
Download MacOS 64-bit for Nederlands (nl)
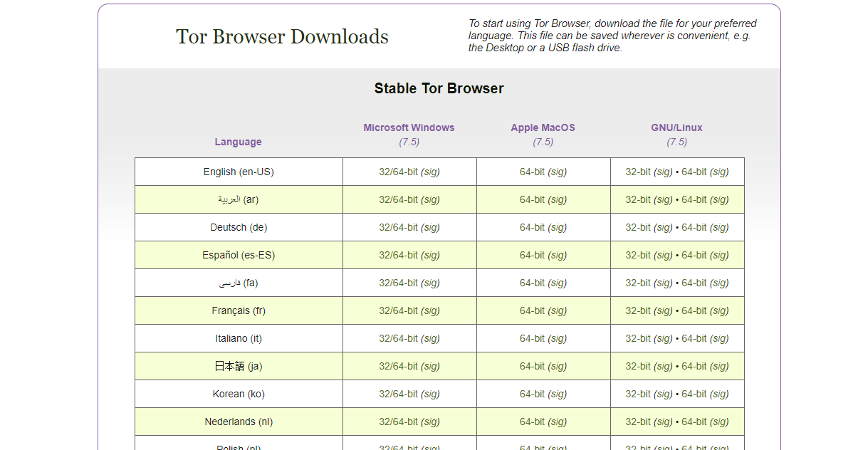point(532,422)
